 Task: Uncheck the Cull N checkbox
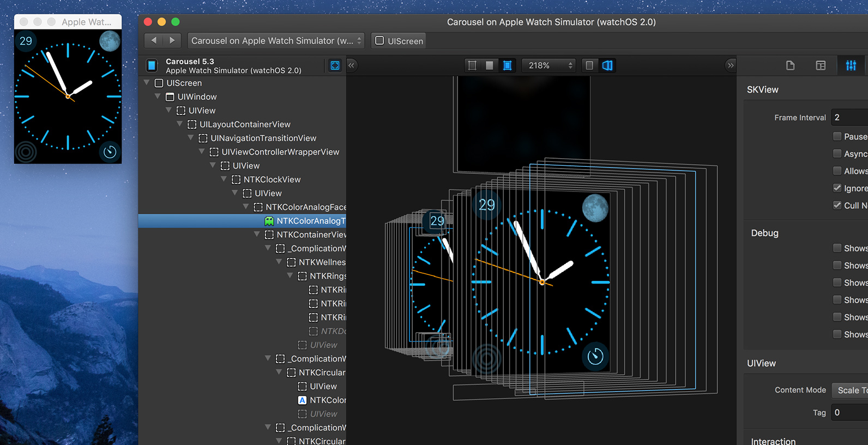[837, 205]
